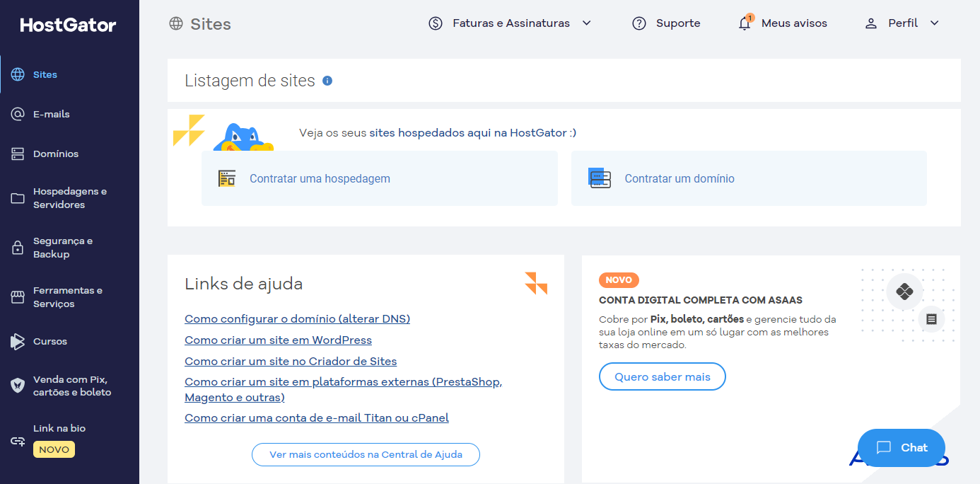Viewport: 980px width, 484px height.
Task: Click the Ferramentas e Serviços store icon
Action: pos(18,297)
